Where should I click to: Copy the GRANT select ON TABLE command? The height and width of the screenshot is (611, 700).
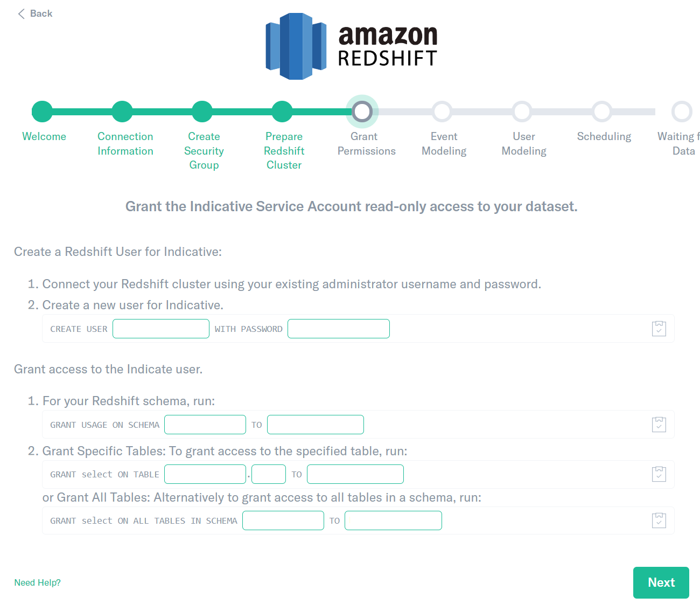pyautogui.click(x=659, y=474)
